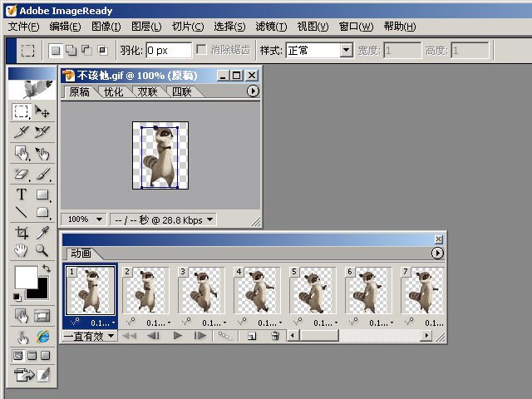
Task: Open frame 1 delay time dropdown
Action: [x=103, y=323]
